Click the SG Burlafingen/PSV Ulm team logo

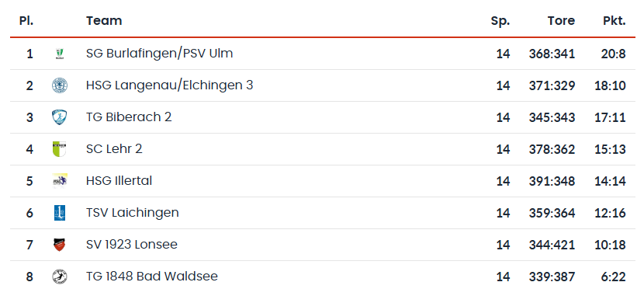click(60, 54)
